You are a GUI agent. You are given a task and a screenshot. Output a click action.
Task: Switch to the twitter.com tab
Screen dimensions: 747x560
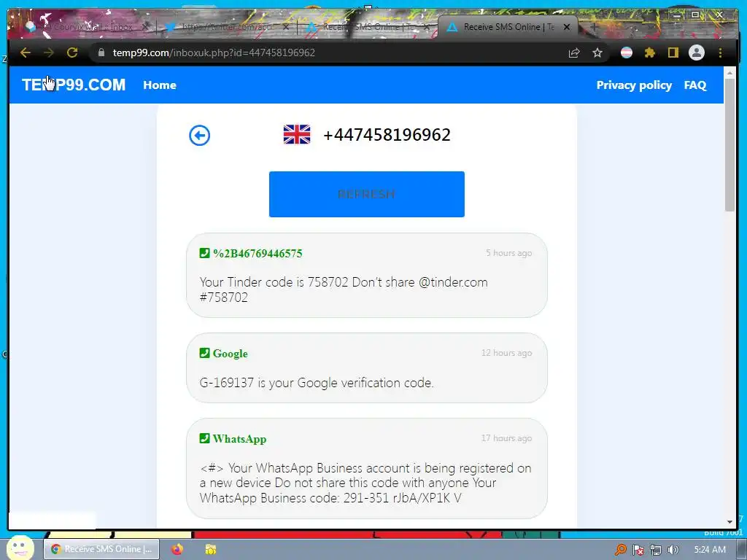227,27
